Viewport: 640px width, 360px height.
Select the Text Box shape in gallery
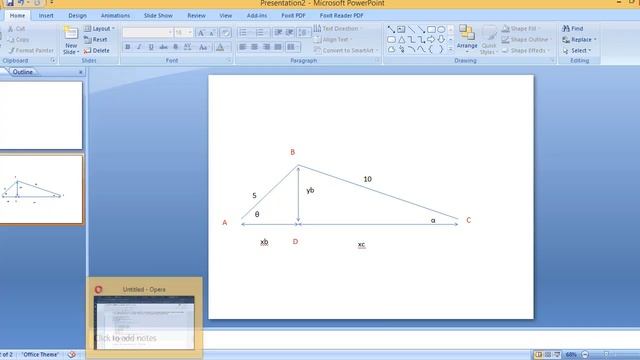point(401,29)
